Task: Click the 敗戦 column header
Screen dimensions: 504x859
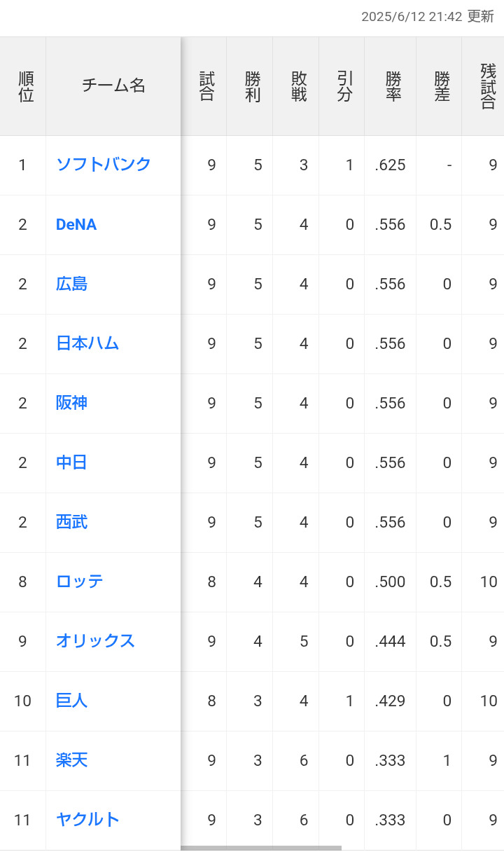Action: pos(299,87)
